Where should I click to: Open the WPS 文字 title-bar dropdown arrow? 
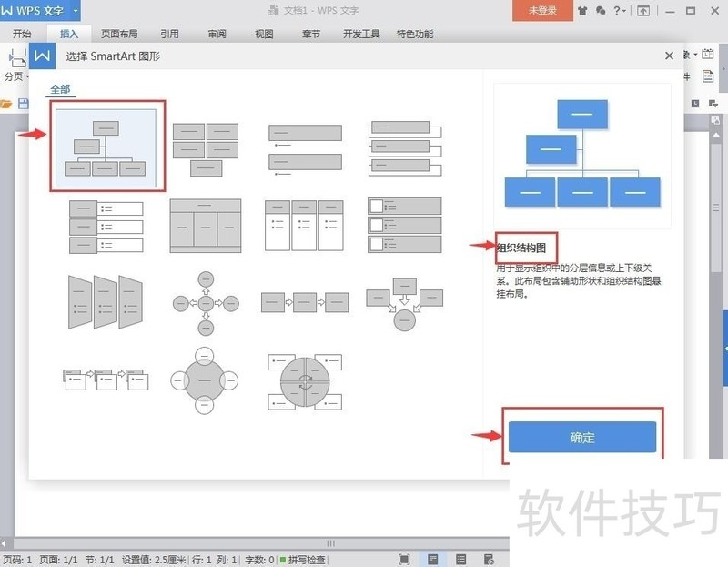click(x=75, y=11)
